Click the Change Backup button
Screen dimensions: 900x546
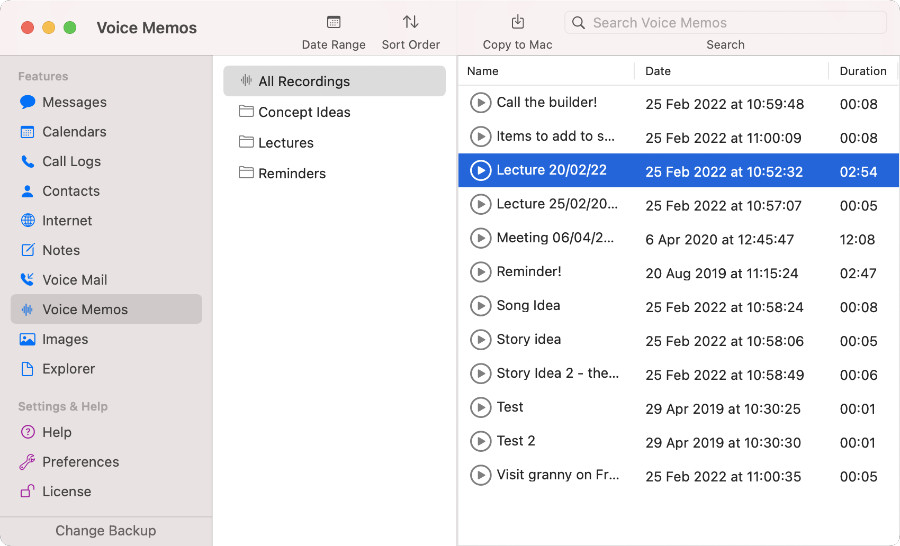tap(106, 530)
